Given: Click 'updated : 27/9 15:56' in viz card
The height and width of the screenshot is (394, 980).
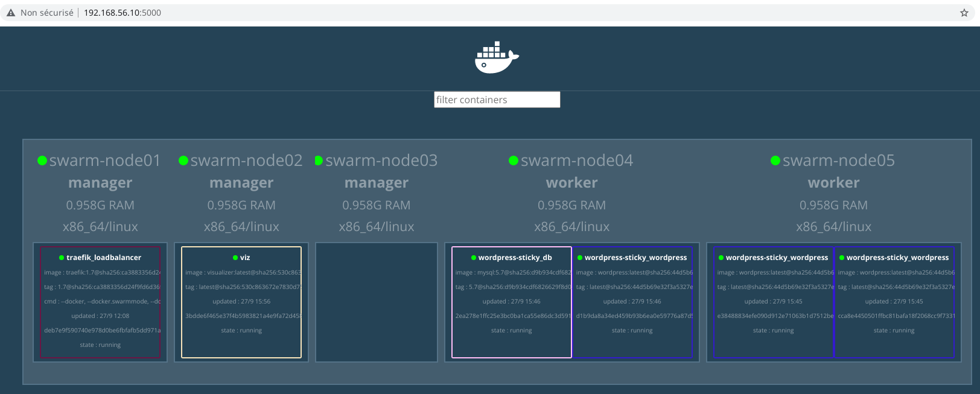Looking at the screenshot, I should tap(241, 302).
